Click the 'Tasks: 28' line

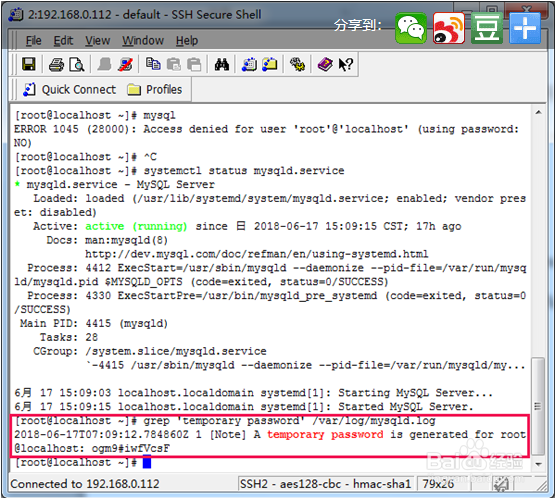point(69,337)
